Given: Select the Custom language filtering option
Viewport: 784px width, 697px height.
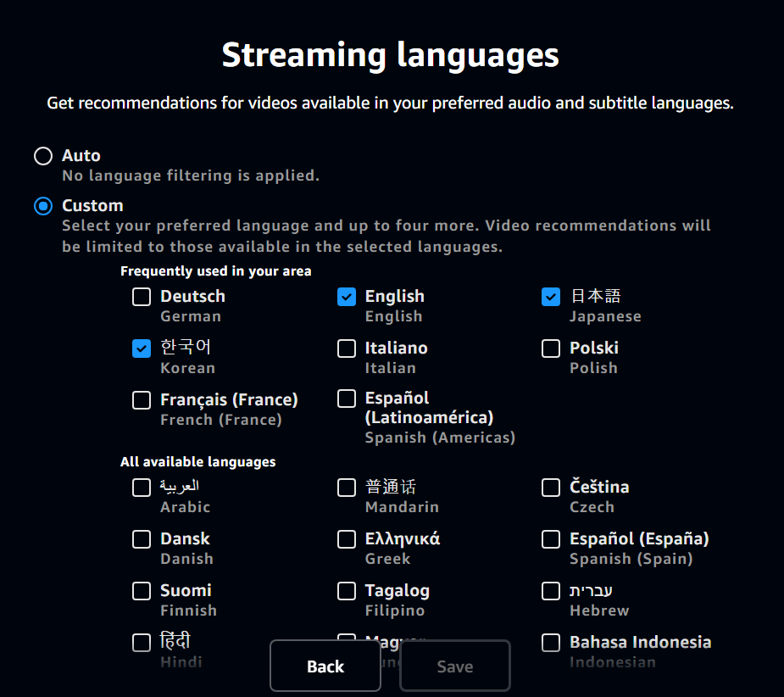Looking at the screenshot, I should (43, 206).
